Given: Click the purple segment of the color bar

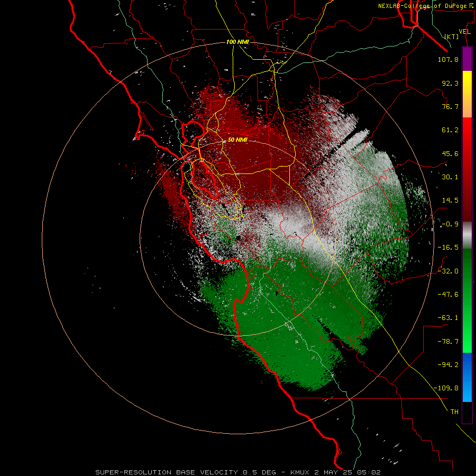Looking at the screenshot, I should 467,59.
